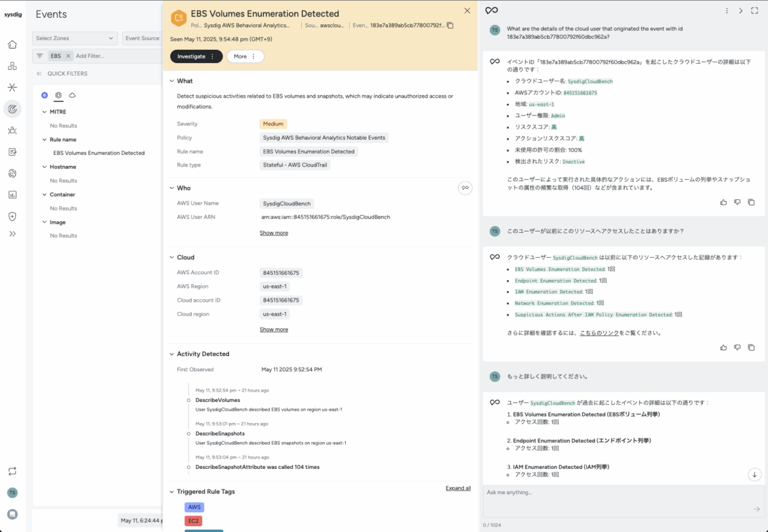This screenshot has width=768, height=532.
Task: Open the Policies checklist icon in sidebar
Action: tap(12, 152)
